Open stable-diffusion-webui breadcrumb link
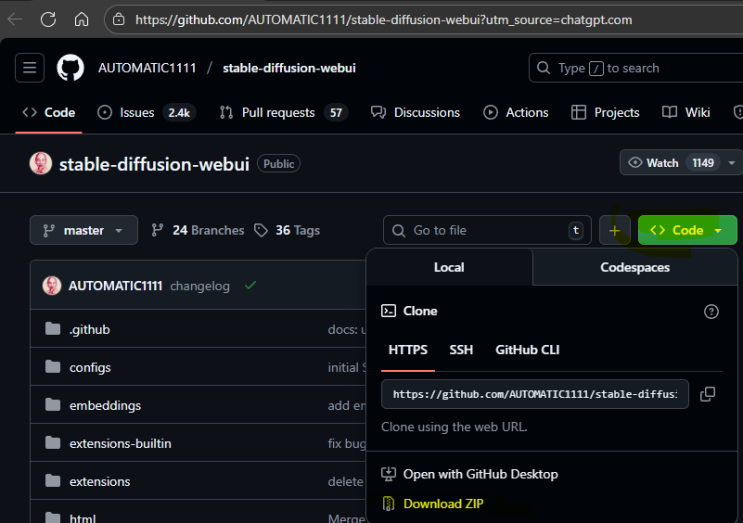The width and height of the screenshot is (743, 523). point(289,68)
